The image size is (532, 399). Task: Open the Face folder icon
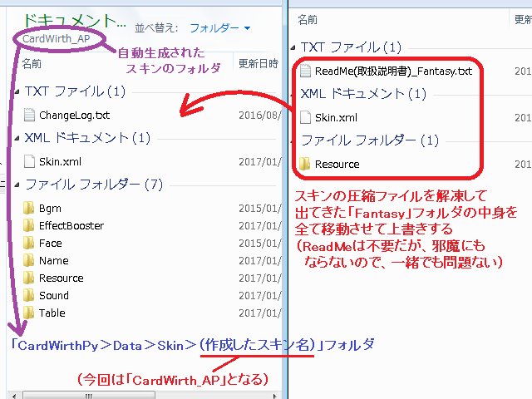[x=29, y=243]
